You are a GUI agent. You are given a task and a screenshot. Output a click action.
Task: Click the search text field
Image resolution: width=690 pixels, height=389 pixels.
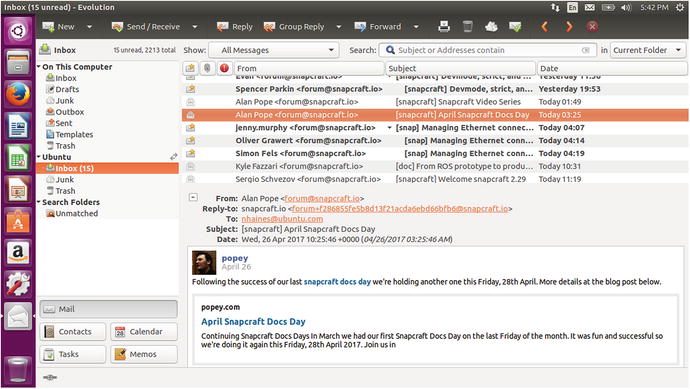[488, 50]
